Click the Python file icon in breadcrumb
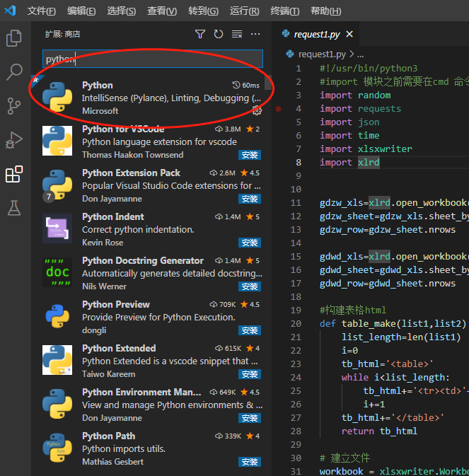Image resolution: width=469 pixels, height=476 pixels. click(290, 54)
